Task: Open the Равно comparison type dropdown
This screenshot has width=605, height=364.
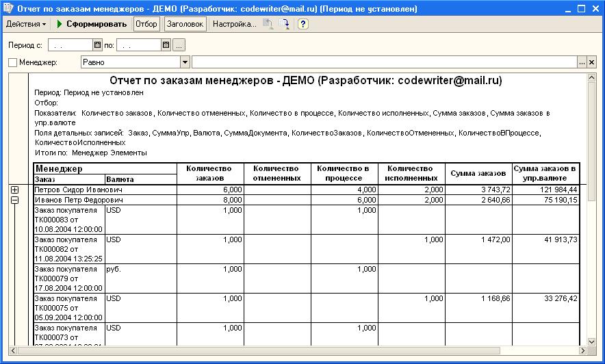Action: [x=185, y=62]
